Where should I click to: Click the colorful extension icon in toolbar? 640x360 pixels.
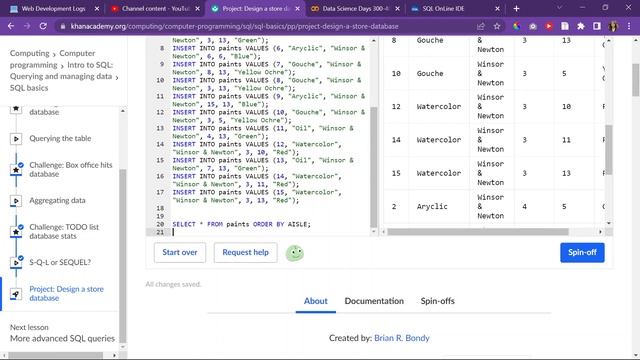point(517,26)
